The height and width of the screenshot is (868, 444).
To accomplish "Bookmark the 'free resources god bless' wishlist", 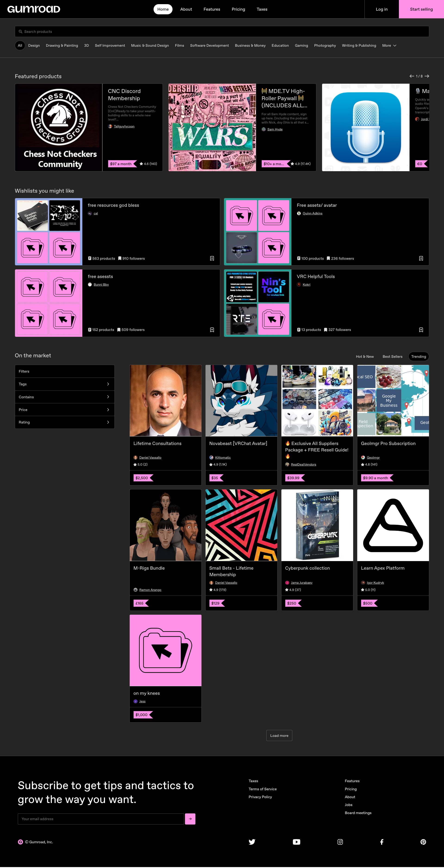I will (x=212, y=258).
